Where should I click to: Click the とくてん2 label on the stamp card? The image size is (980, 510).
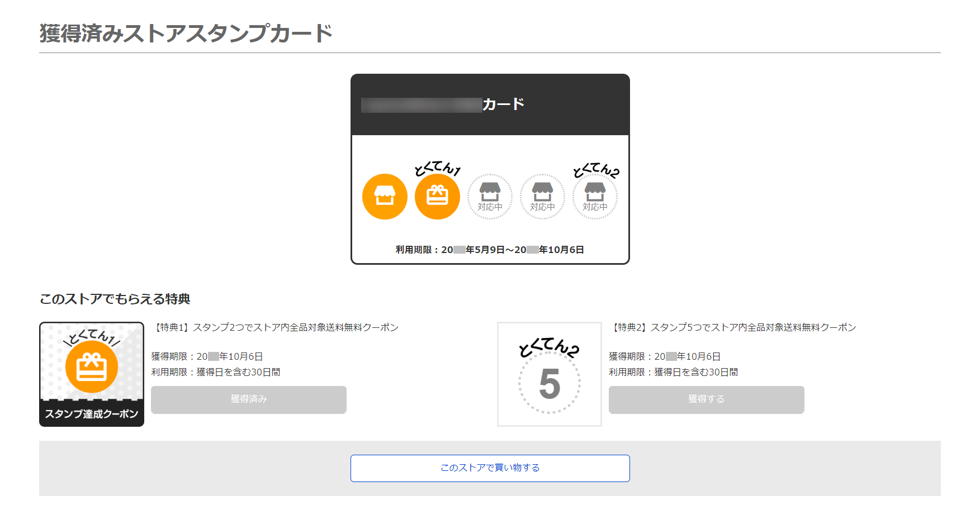coord(596,170)
